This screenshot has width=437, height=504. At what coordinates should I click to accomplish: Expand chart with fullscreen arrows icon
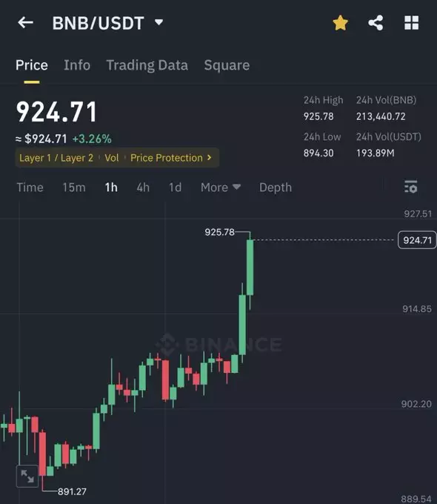[27, 476]
